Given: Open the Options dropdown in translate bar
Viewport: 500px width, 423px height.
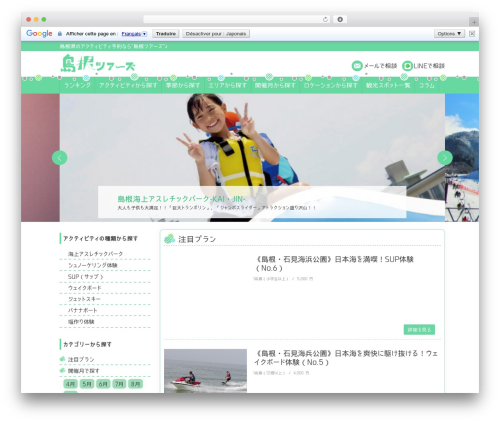Looking at the screenshot, I should coord(449,34).
